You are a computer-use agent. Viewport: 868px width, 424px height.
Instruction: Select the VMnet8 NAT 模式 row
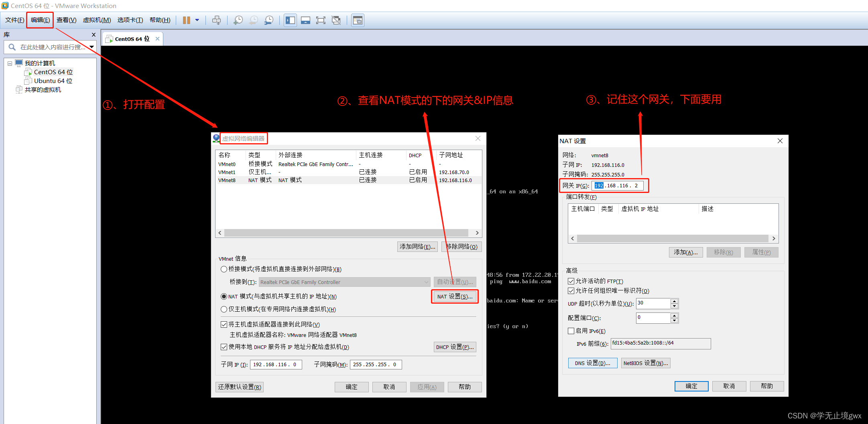tap(348, 180)
